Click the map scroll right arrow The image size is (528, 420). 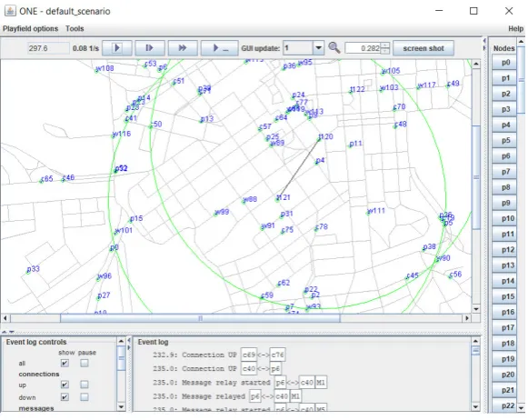click(467, 318)
